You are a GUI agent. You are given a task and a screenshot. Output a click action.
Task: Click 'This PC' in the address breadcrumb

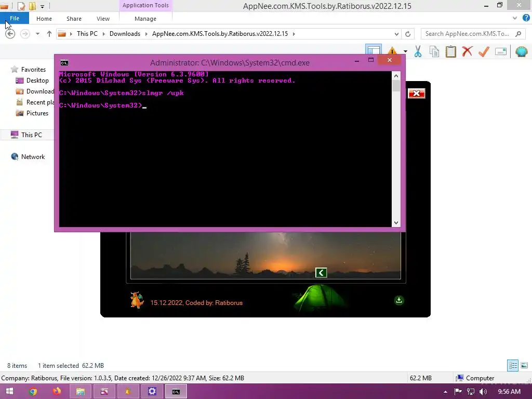[87, 34]
